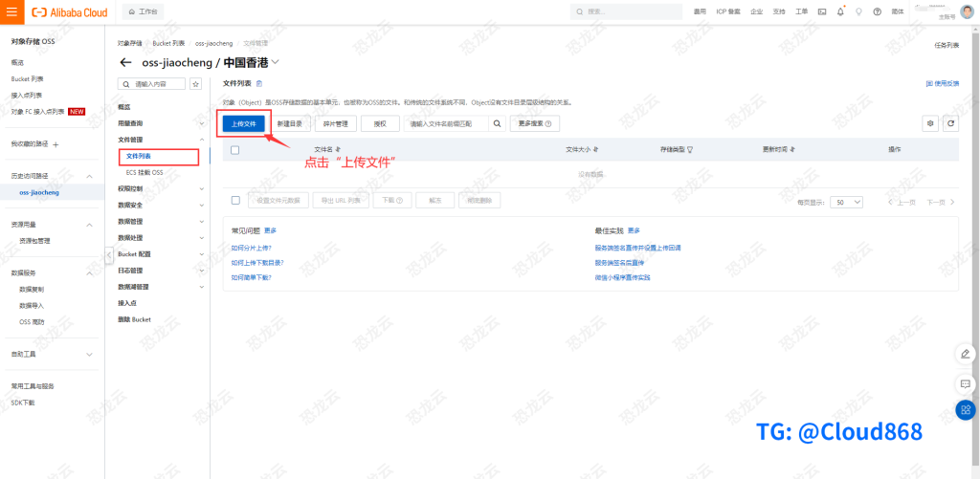Sort by 更新时间 column icon
Viewport: 980px width, 479px height.
click(791, 150)
